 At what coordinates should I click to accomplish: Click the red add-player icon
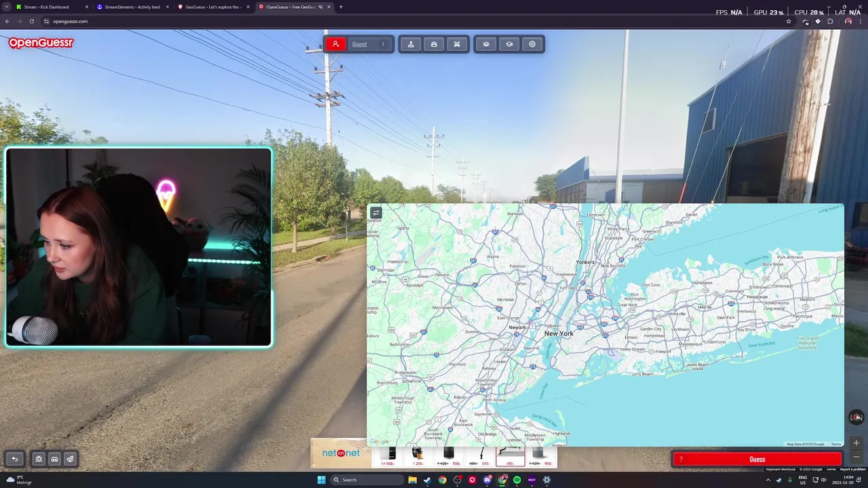(335, 44)
